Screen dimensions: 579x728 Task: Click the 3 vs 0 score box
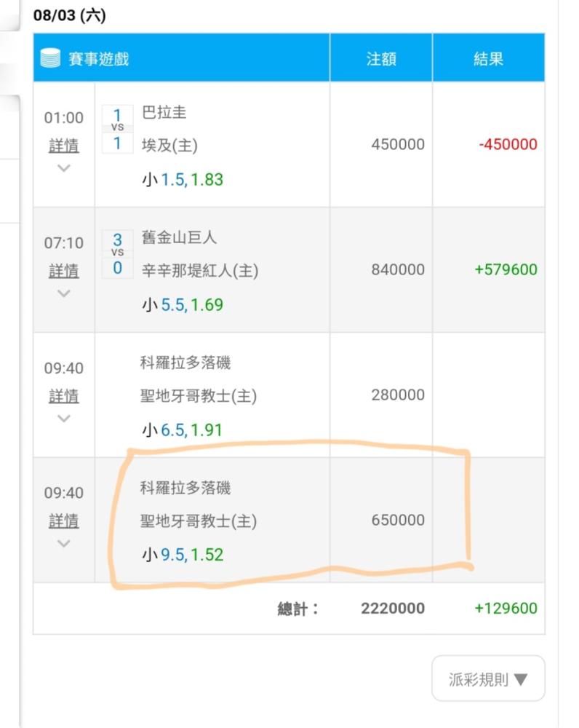(118, 254)
